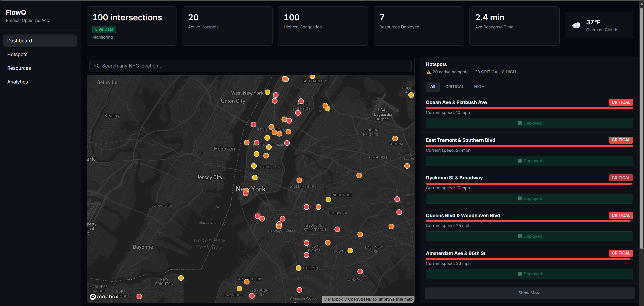Viewport: 644px width, 306px height.
Task: Click the hotspots warning triangle icon
Action: click(429, 72)
